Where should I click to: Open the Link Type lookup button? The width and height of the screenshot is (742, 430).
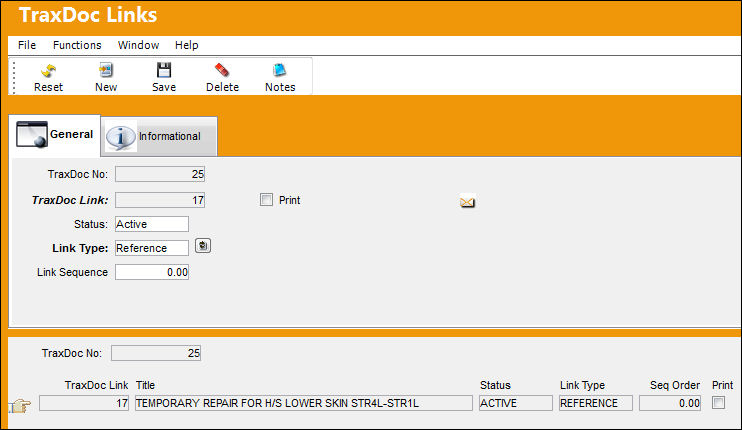pyautogui.click(x=203, y=246)
